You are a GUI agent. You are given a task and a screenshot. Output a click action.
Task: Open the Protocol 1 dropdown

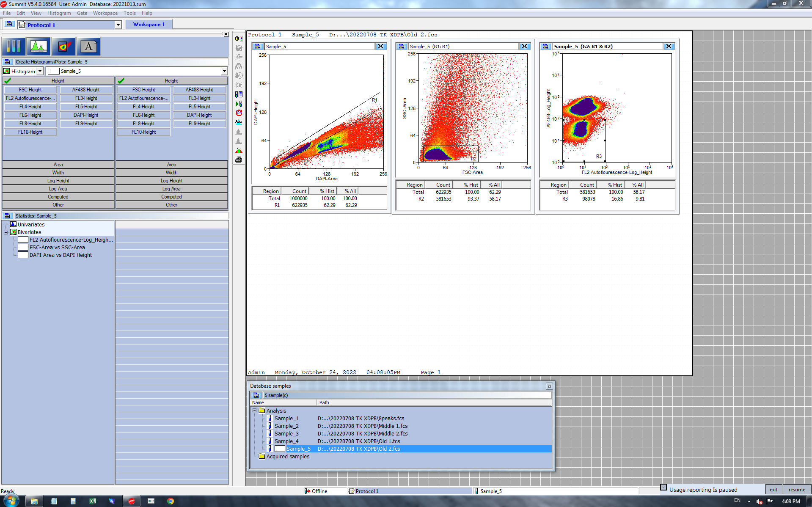click(x=118, y=25)
